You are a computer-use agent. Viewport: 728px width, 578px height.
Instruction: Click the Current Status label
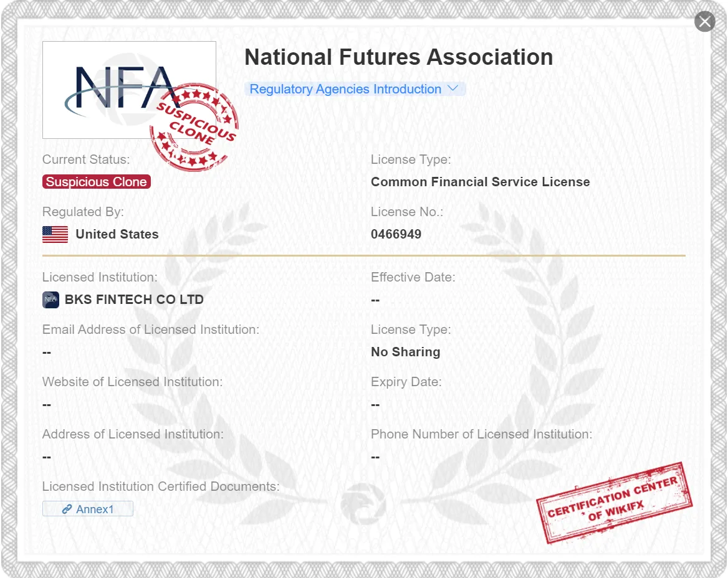[x=86, y=159]
